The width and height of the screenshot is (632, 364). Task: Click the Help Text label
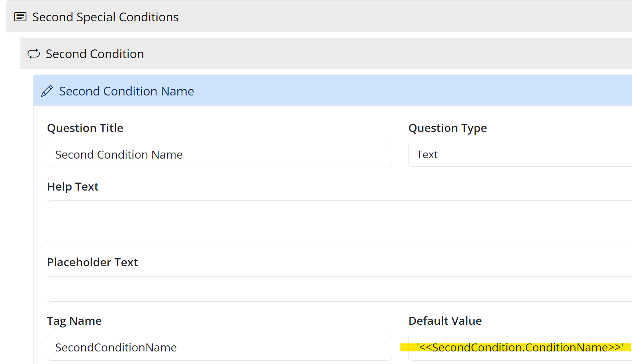73,187
